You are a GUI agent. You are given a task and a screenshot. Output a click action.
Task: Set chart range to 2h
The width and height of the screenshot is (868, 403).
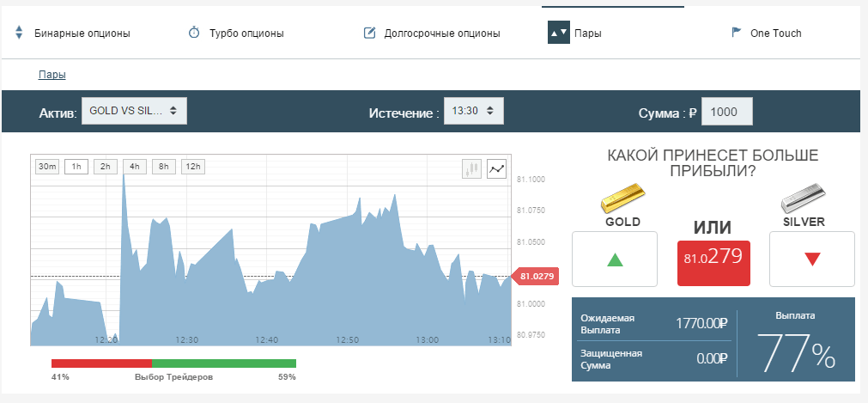coord(106,167)
